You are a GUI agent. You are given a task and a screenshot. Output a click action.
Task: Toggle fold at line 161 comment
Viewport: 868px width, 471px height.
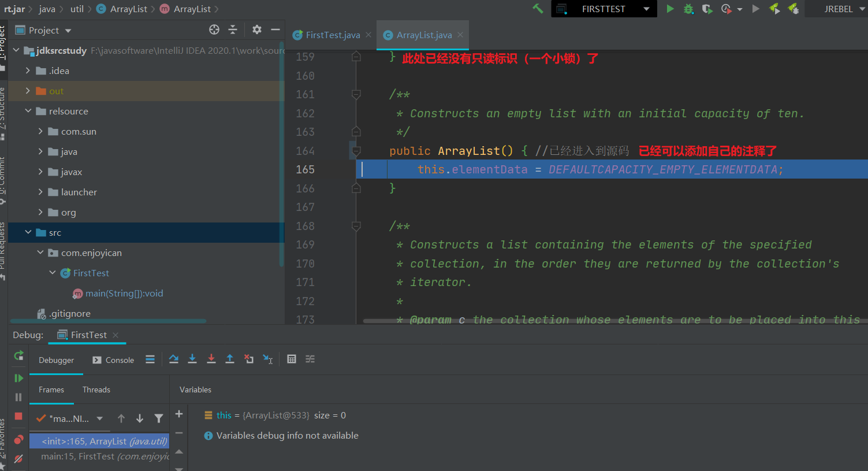tap(356, 94)
